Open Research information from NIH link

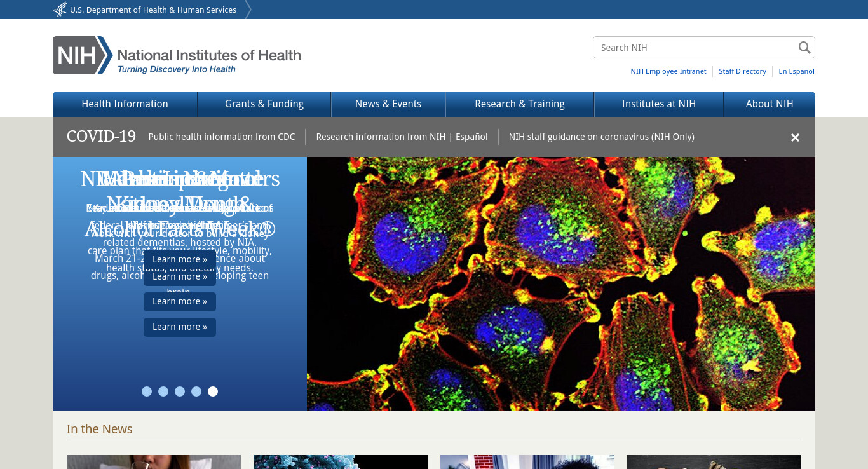tap(381, 137)
